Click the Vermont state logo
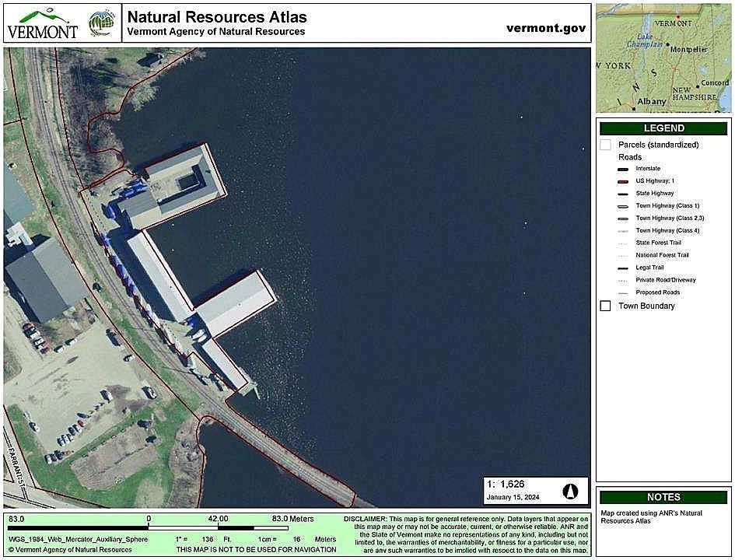 pos(42,24)
